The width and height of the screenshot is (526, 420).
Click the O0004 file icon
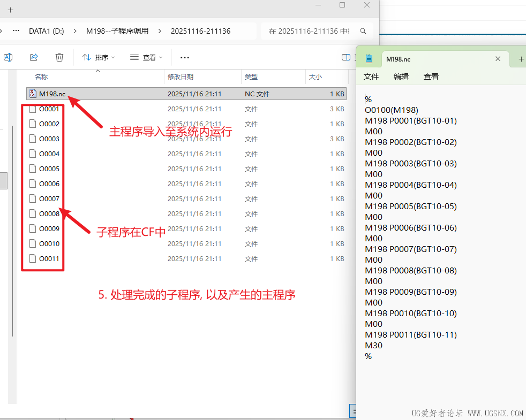tap(33, 154)
